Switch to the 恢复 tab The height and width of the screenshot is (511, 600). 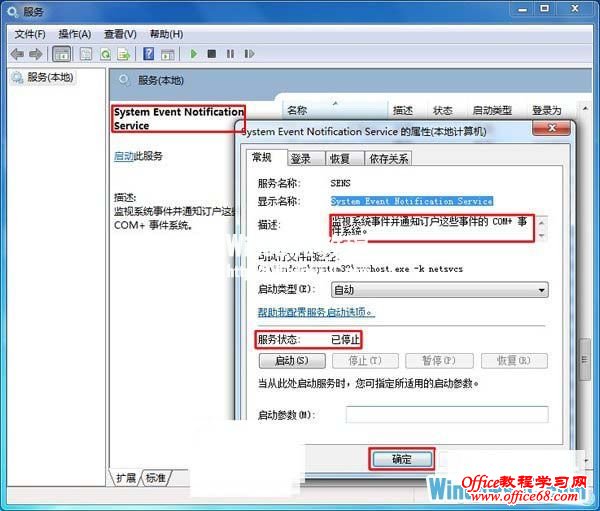click(344, 159)
